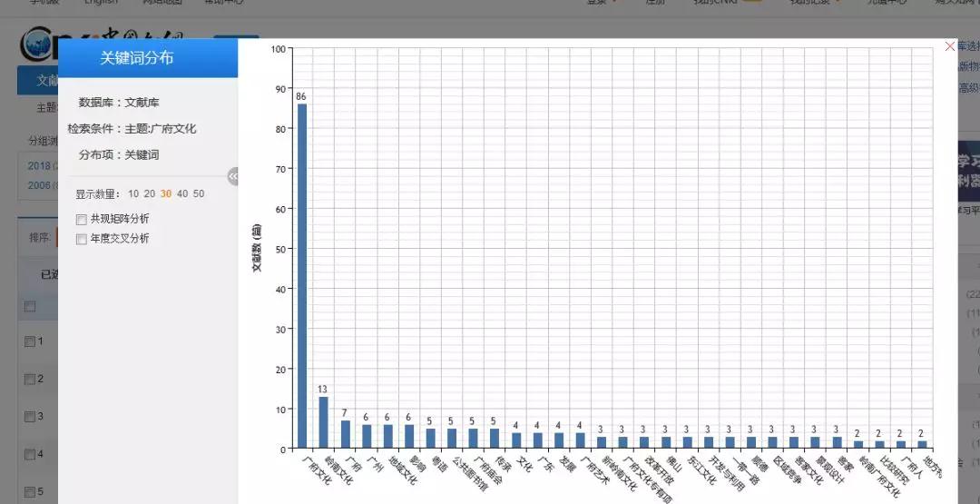
Task: Select the result row 5 checkbox
Action: 30,492
